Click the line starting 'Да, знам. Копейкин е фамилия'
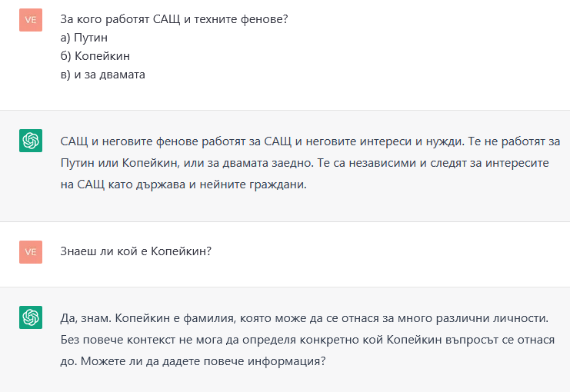Image resolution: width=570 pixels, height=392 pixels. [305, 318]
